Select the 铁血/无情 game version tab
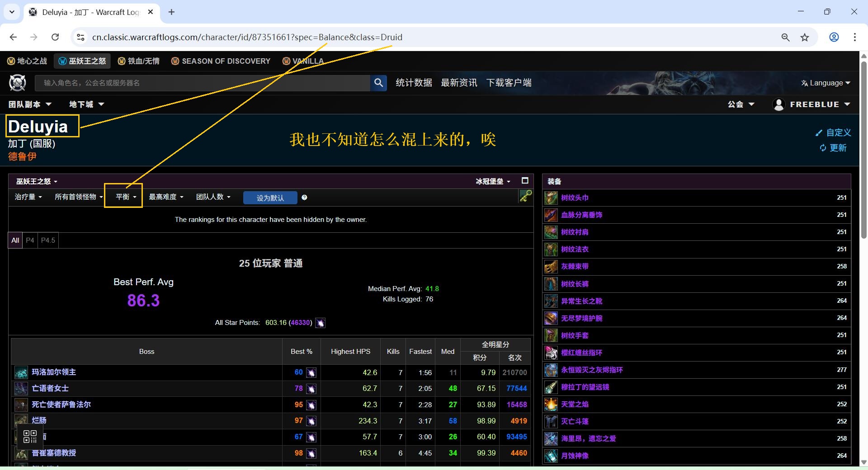 138,61
